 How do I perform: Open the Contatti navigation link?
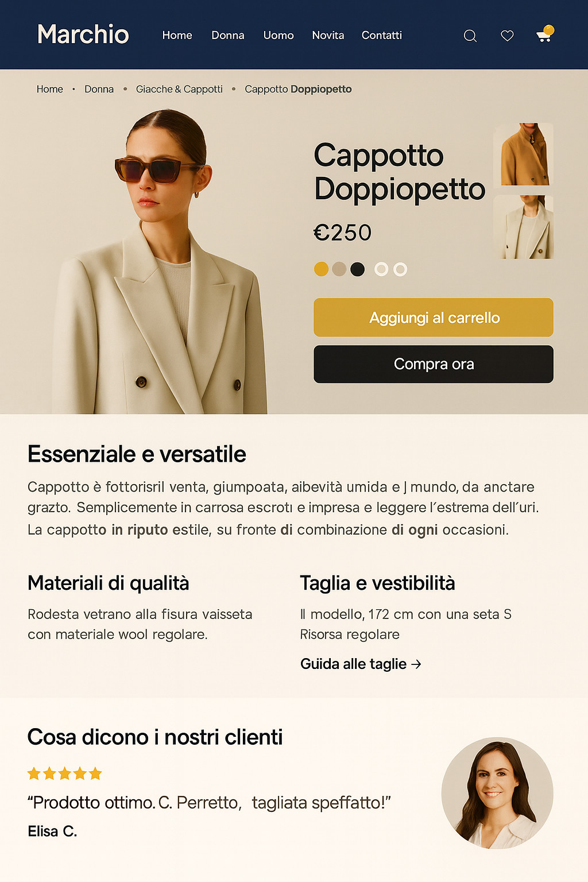[x=382, y=35]
